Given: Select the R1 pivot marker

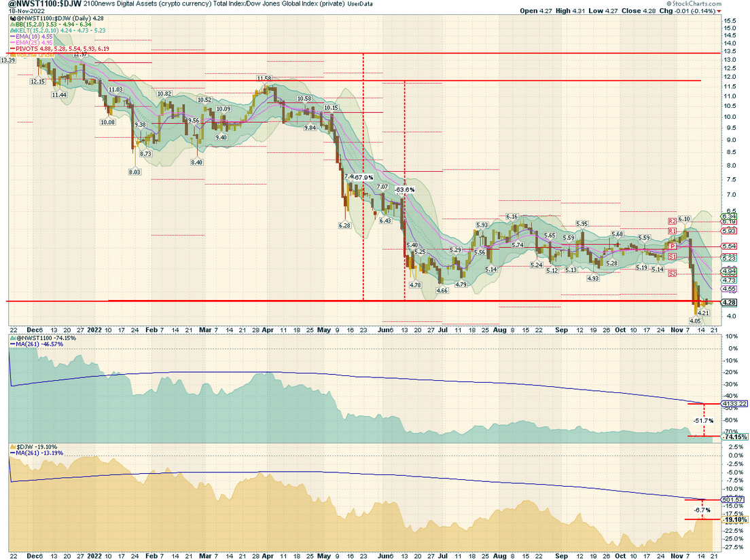Looking at the screenshot, I should click(673, 231).
